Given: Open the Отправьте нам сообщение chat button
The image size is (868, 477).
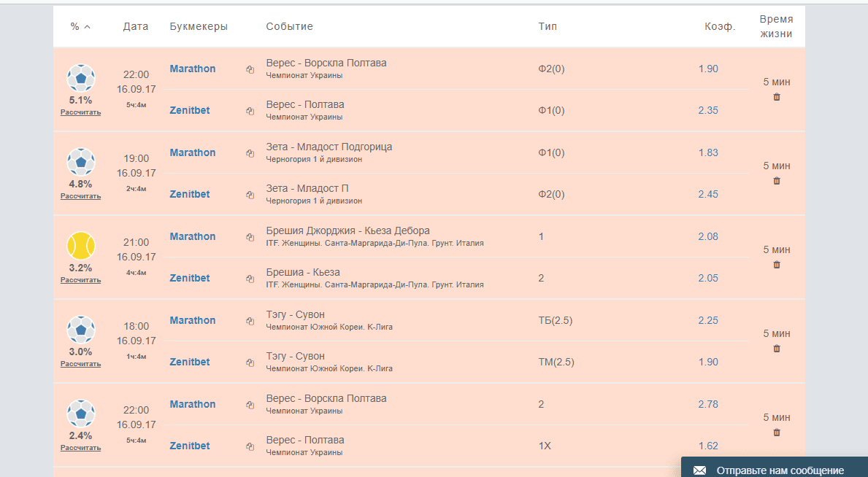Looking at the screenshot, I should click(780, 470).
